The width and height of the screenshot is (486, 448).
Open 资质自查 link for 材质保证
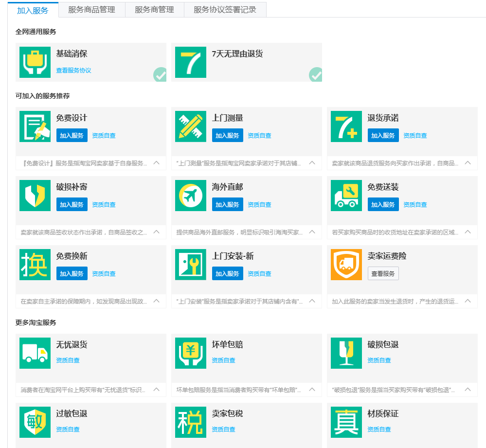pos(379,429)
